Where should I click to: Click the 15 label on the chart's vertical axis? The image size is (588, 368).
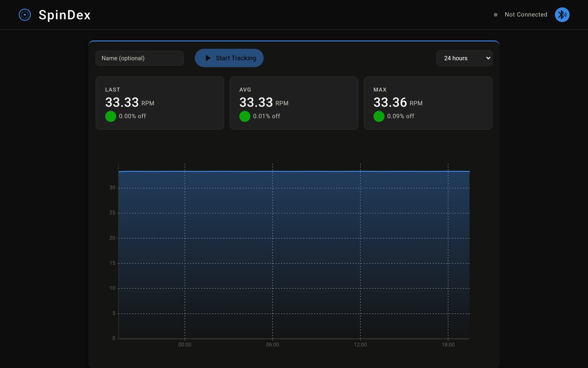click(x=112, y=263)
